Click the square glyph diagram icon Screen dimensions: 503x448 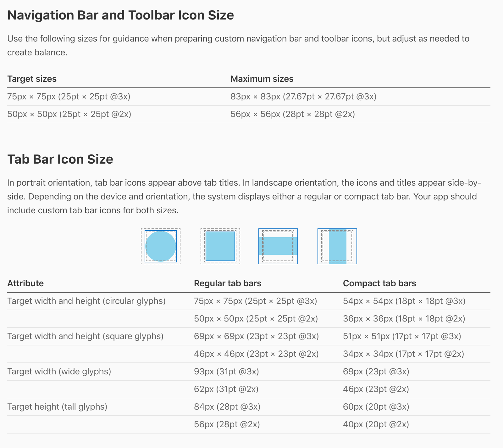[x=220, y=246]
